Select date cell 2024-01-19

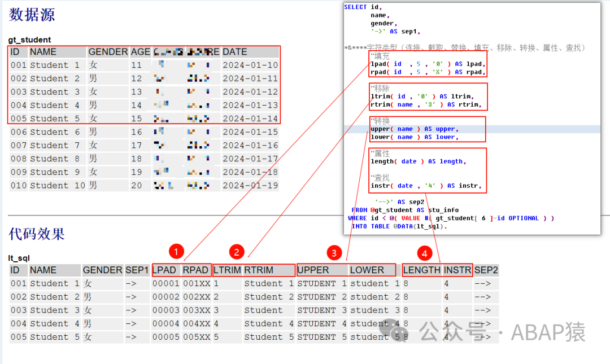[250, 185]
